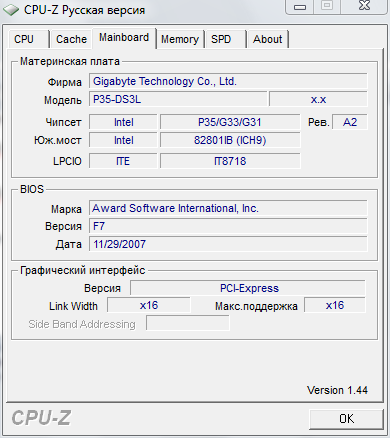The height and width of the screenshot is (438, 390).
Task: Click the Чипсет label
Action: pyautogui.click(x=63, y=122)
